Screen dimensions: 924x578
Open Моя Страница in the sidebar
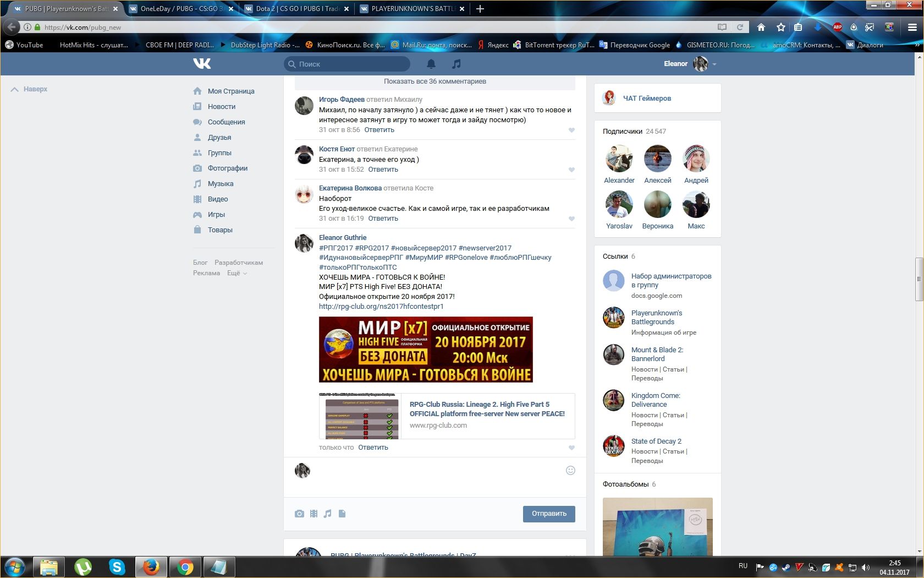click(231, 91)
